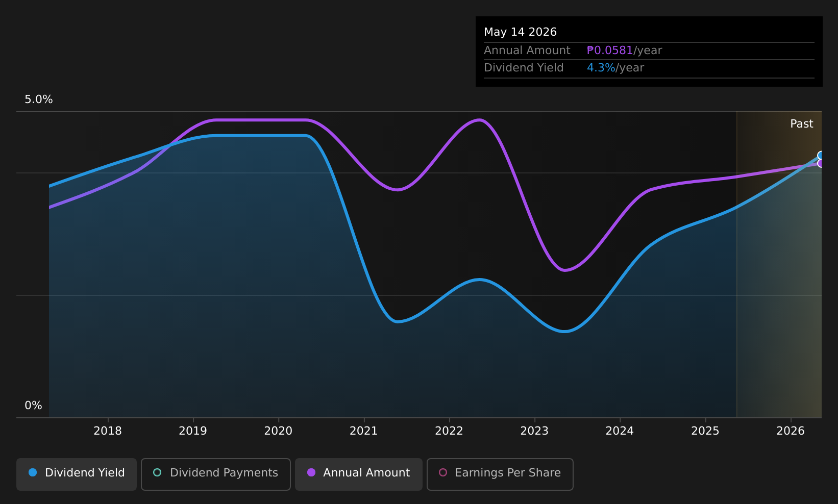838x504 pixels.
Task: Enable the Dividend Payments series
Action: [216, 474]
